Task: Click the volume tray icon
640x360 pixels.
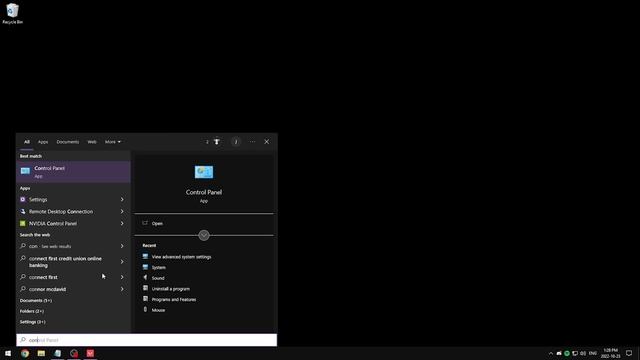Action: coord(583,353)
